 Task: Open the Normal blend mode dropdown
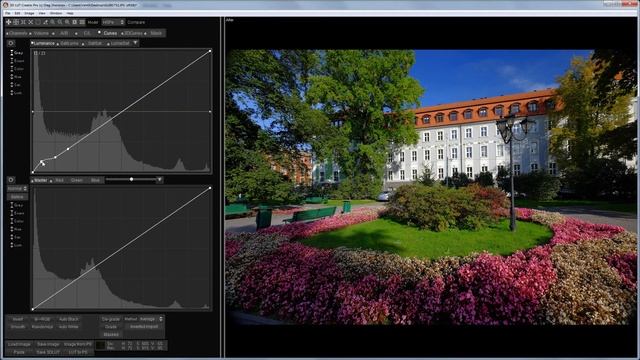pyautogui.click(x=17, y=189)
